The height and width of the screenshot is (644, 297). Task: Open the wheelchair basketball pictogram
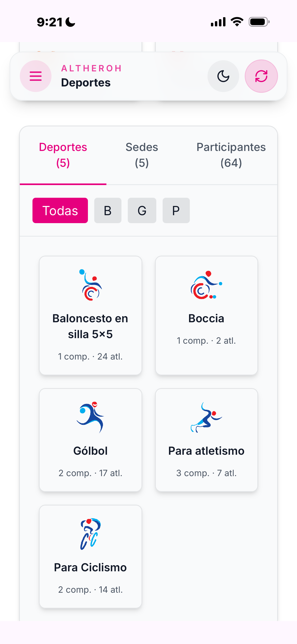coord(91,285)
